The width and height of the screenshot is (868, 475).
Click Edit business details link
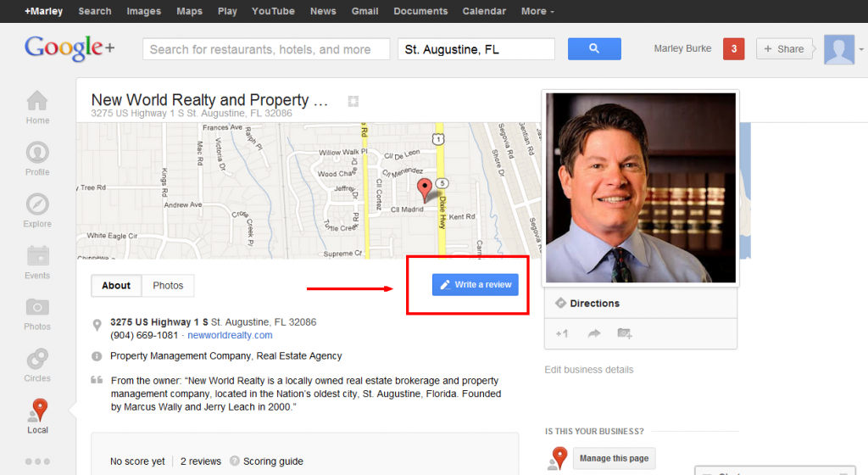pos(589,370)
